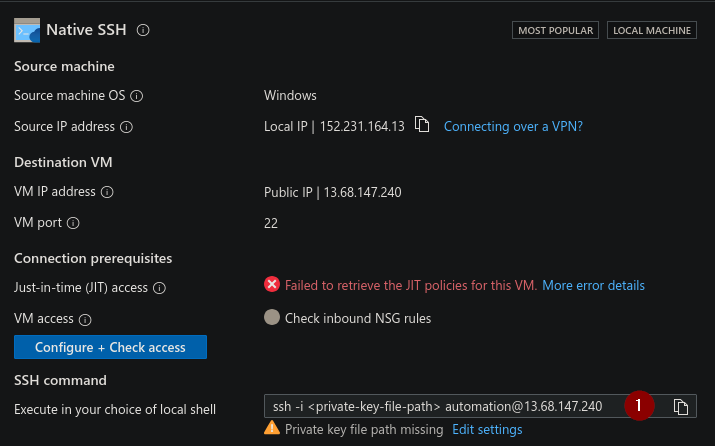Open More error details link
This screenshot has width=715, height=446.
point(593,285)
